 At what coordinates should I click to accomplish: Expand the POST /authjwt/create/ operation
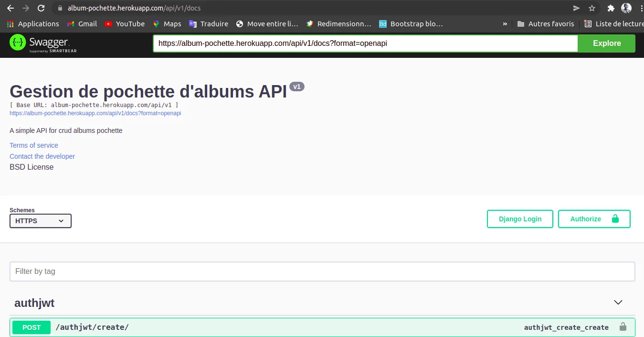322,327
